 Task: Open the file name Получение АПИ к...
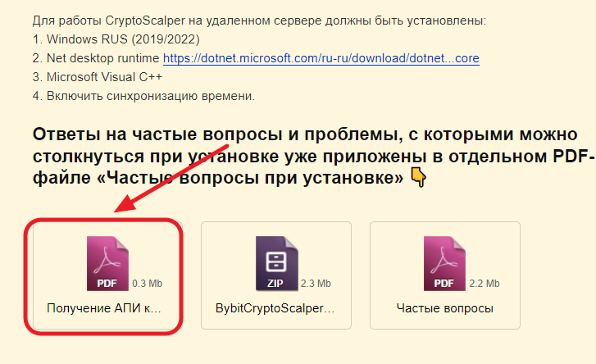point(104,308)
